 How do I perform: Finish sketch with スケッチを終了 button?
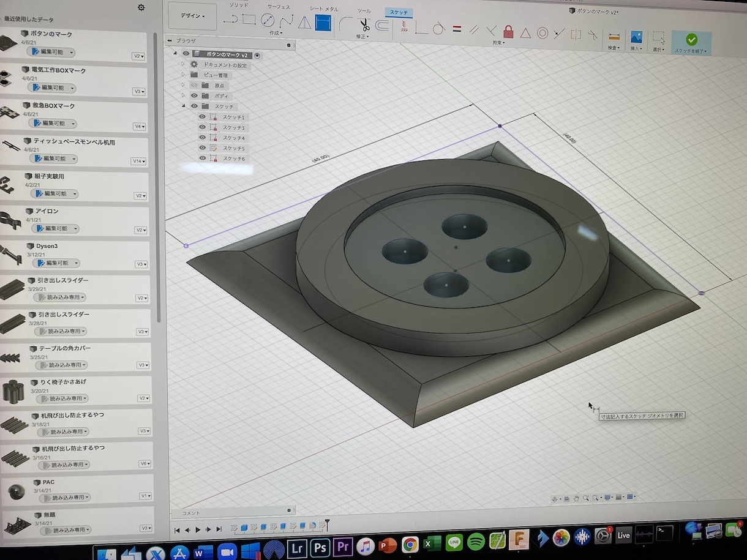pos(691,43)
